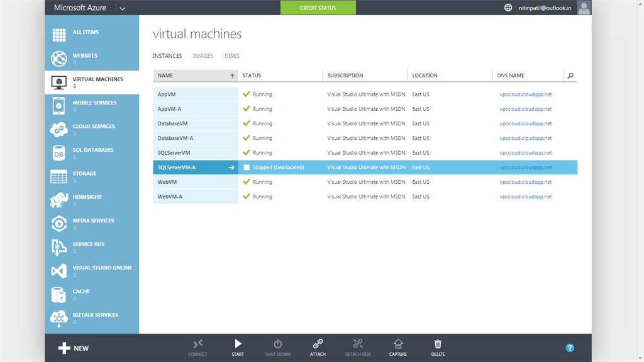Click the Credit Status button

(x=318, y=8)
